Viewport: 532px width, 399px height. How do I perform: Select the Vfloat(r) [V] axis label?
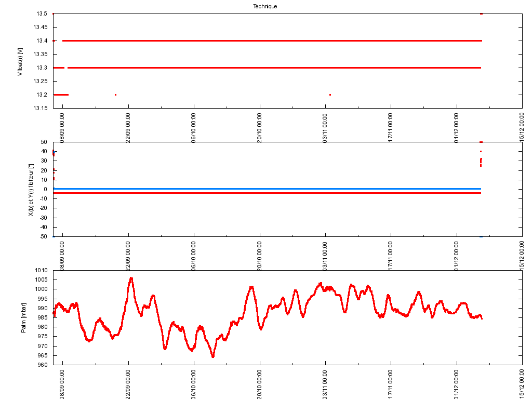[x=20, y=61]
